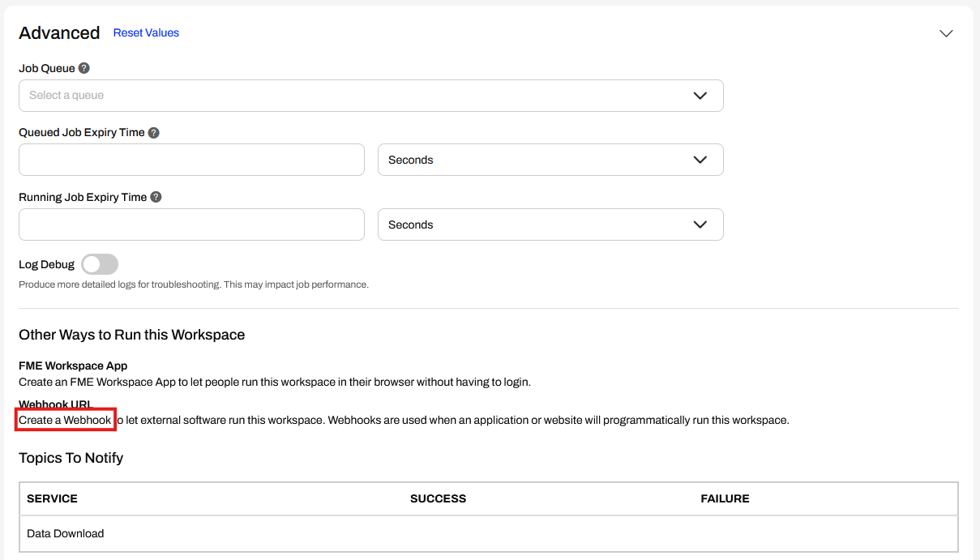
Task: Click the FME Workspace App heading
Action: [x=73, y=365]
